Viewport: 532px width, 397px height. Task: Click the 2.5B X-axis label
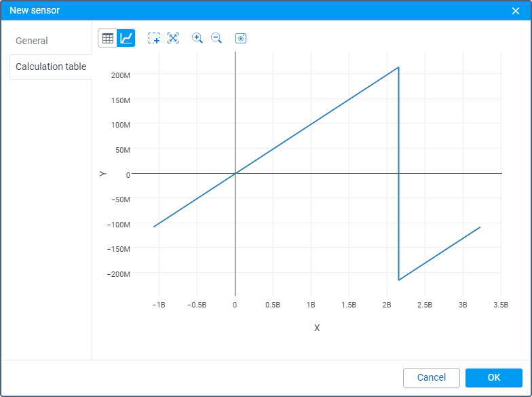(x=425, y=305)
